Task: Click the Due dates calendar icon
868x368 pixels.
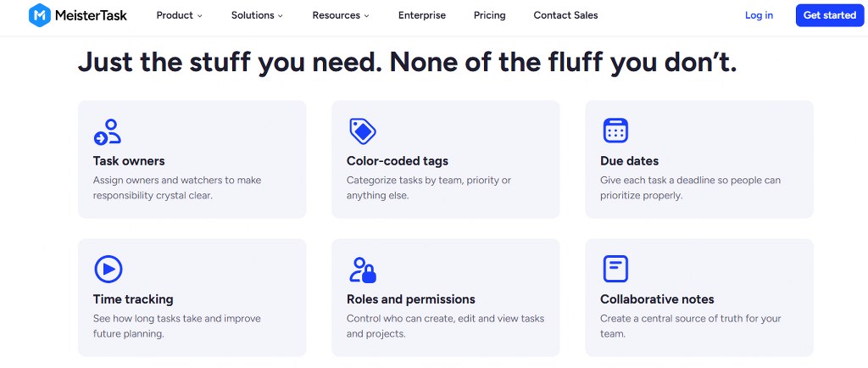Action: coord(615,131)
